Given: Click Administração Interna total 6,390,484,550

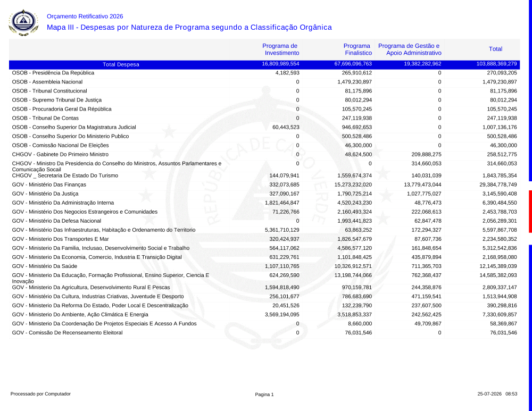Looking at the screenshot, I should click(500, 203).
